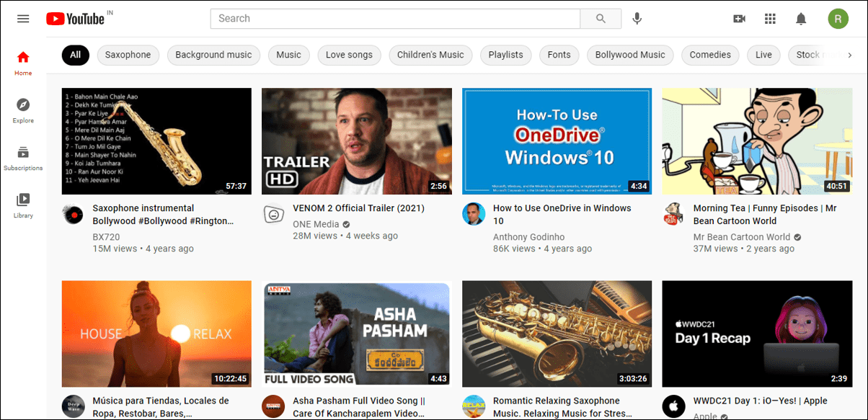Image resolution: width=868 pixels, height=420 pixels.
Task: Open the Saxophone instrumental video thumbnail
Action: click(x=156, y=141)
